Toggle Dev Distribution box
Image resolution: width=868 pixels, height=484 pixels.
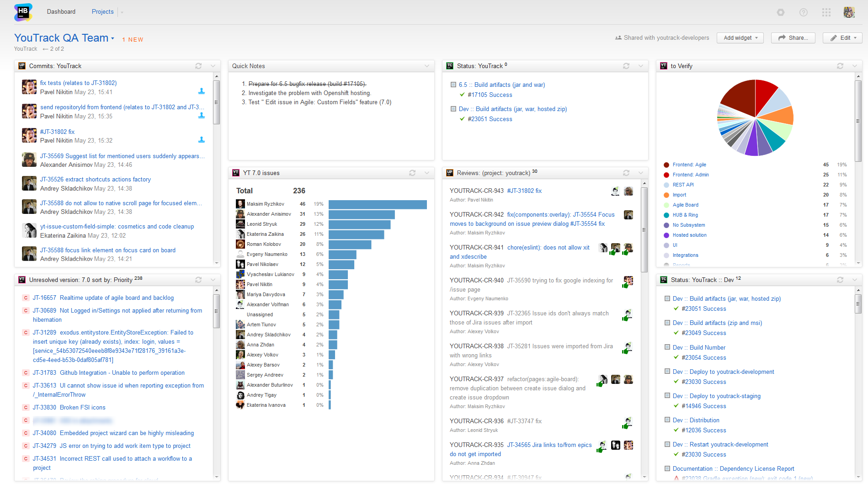point(667,420)
